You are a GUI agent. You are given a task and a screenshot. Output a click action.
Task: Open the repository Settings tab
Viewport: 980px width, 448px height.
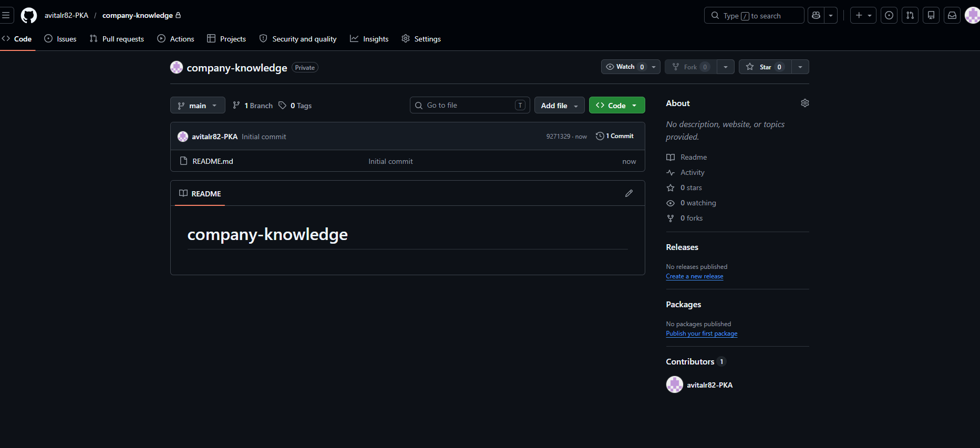pos(421,39)
